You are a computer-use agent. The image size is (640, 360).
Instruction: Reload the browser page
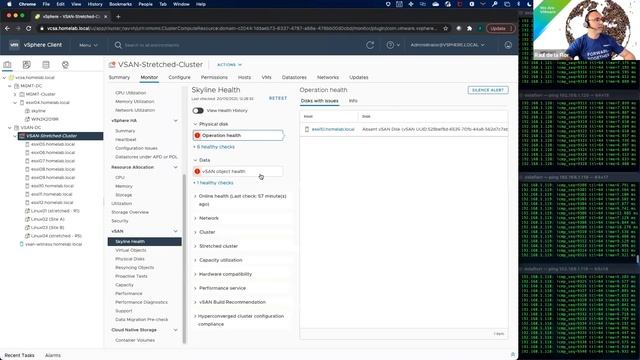click(x=29, y=29)
